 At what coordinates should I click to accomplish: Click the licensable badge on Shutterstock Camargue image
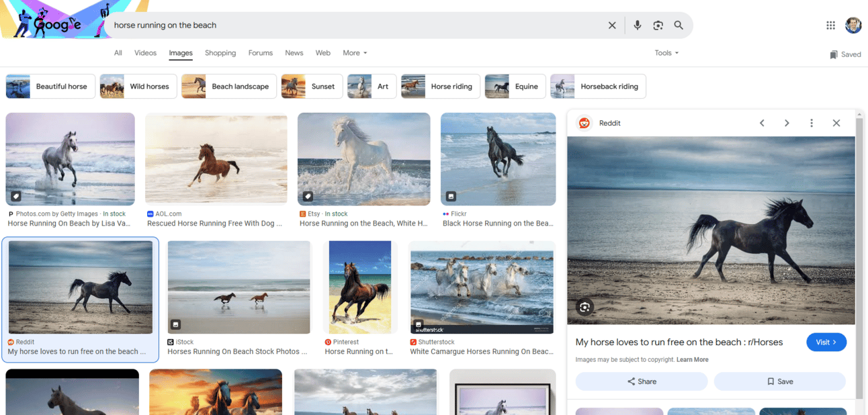coord(419,324)
